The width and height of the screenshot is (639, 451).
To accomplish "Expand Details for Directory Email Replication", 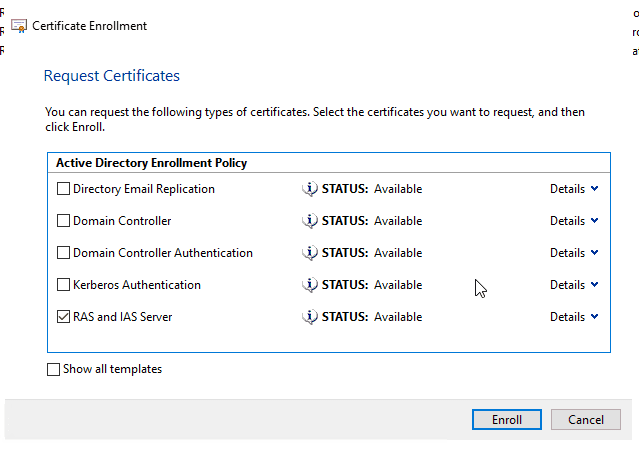I will (574, 189).
